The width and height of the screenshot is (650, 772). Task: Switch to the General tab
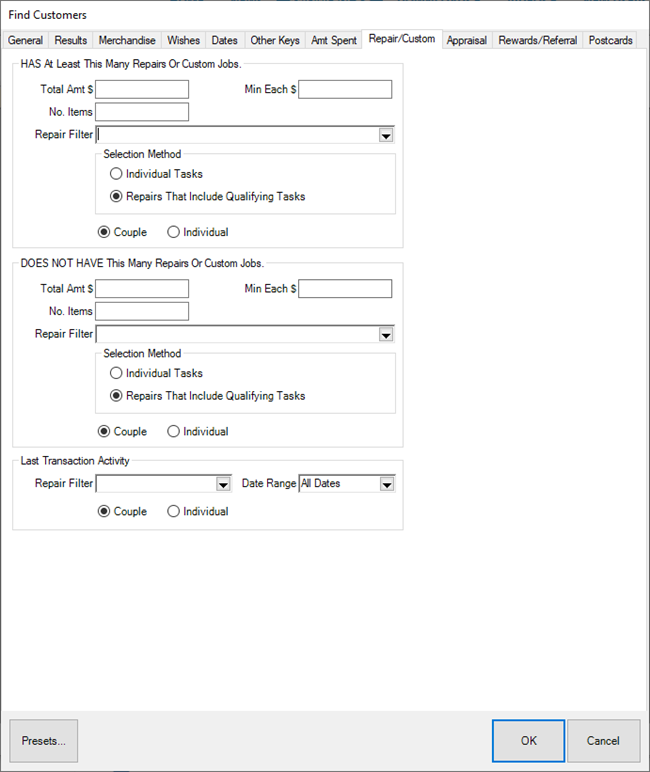26,41
